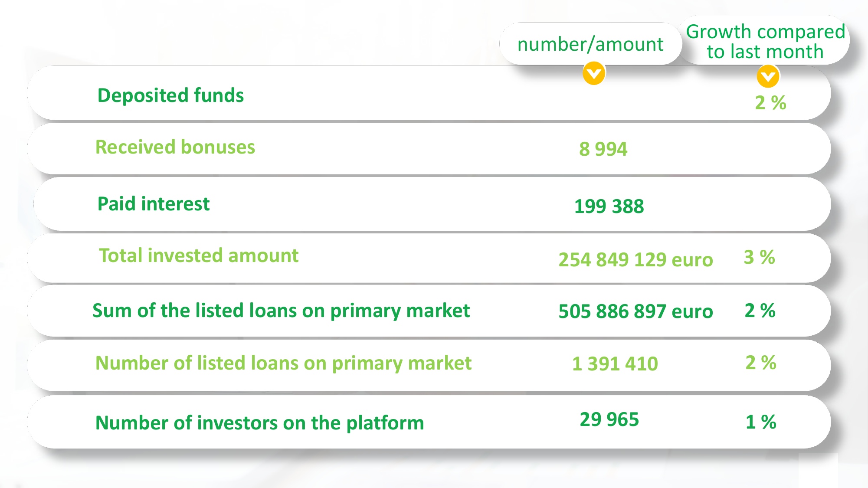868x488 pixels.
Task: Click 2 % growth beside Deposited funds
Action: [770, 103]
